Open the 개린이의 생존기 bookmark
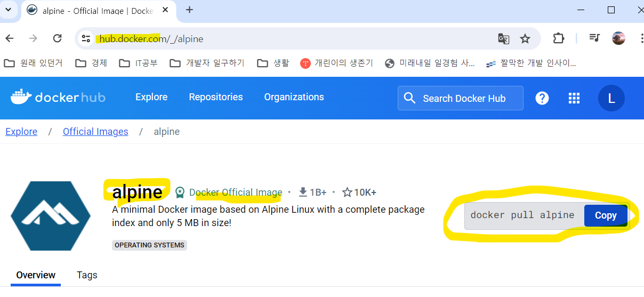 click(x=336, y=63)
